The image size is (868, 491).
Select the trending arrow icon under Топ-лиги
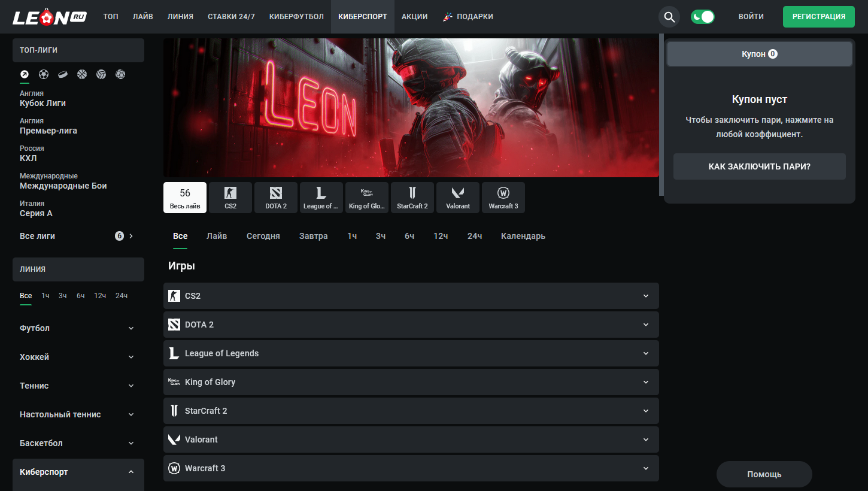click(25, 74)
